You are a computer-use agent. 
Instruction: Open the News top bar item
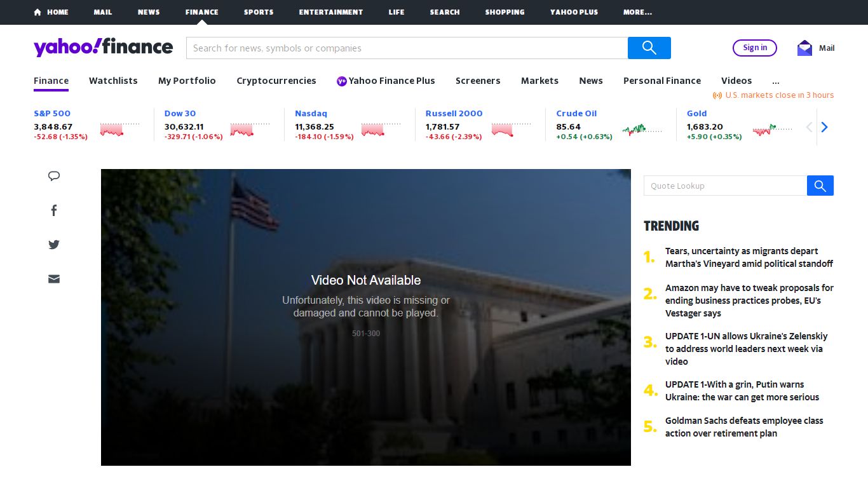click(149, 12)
